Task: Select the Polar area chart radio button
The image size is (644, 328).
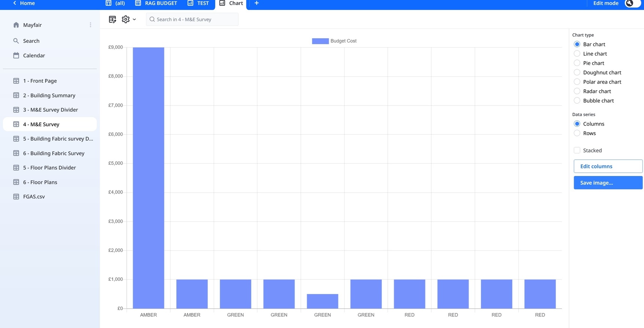Action: [577, 82]
